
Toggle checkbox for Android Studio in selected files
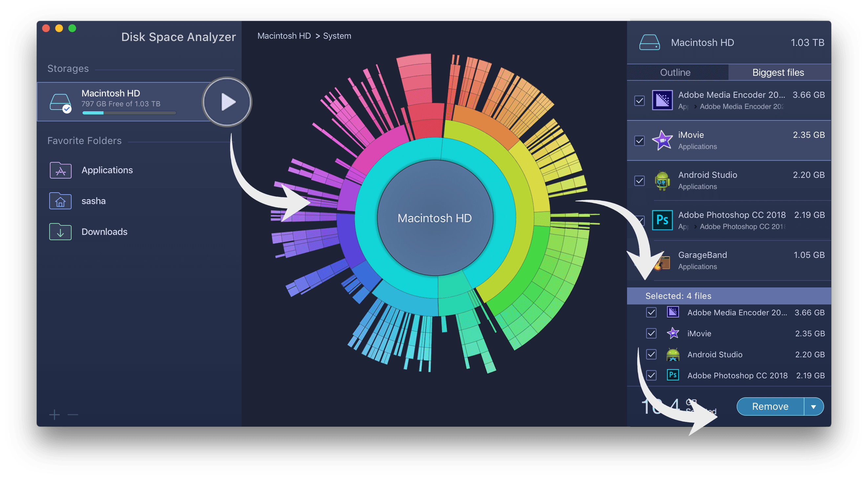click(650, 355)
